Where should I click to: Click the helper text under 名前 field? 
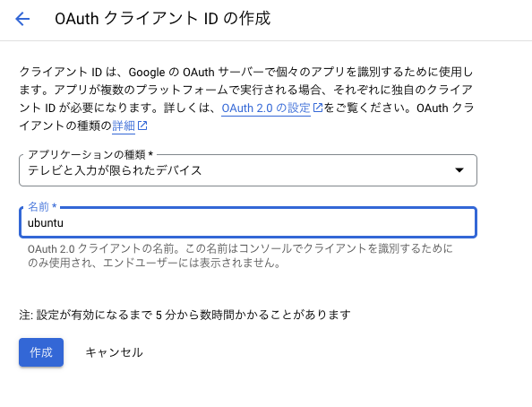(x=240, y=255)
